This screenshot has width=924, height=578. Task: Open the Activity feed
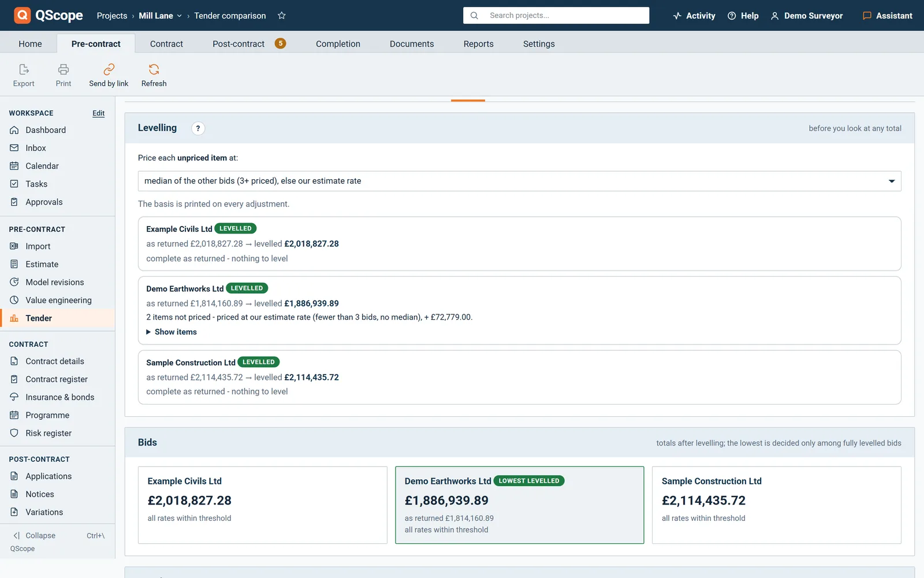click(x=694, y=16)
